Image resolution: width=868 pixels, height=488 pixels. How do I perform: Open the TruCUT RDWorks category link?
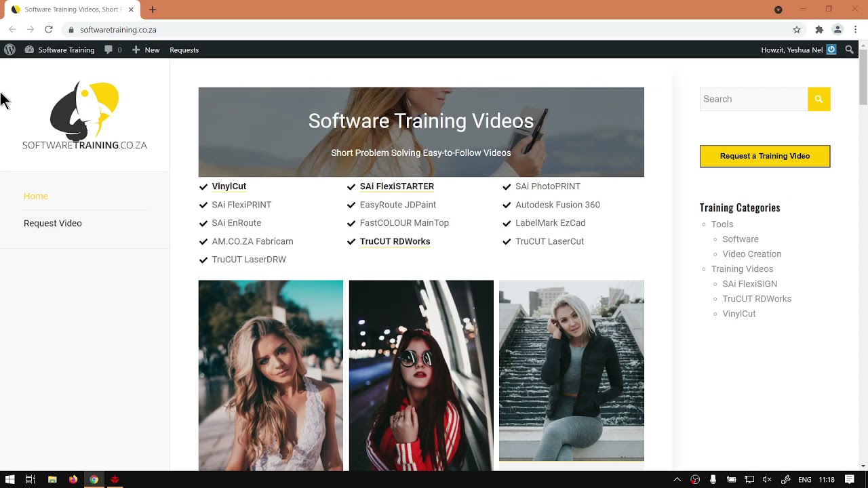[x=757, y=299]
